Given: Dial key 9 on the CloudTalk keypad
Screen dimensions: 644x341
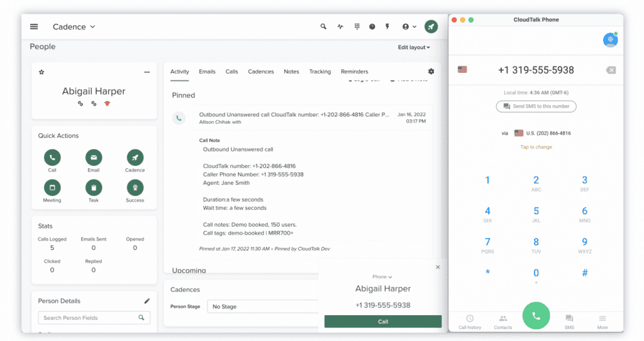Looking at the screenshot, I should [584, 246].
